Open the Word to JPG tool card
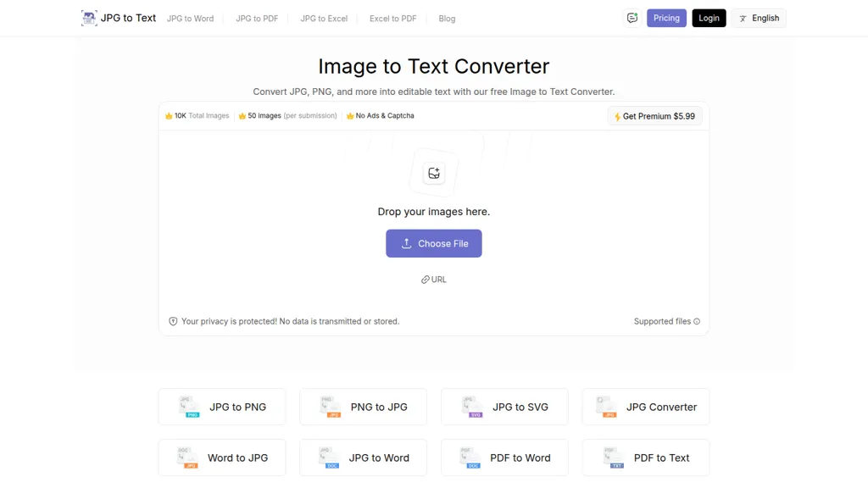Image resolution: width=868 pixels, height=488 pixels. coord(222,458)
